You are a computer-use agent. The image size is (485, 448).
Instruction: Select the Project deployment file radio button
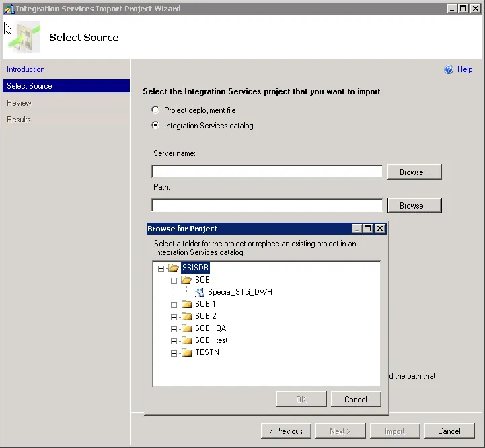155,110
